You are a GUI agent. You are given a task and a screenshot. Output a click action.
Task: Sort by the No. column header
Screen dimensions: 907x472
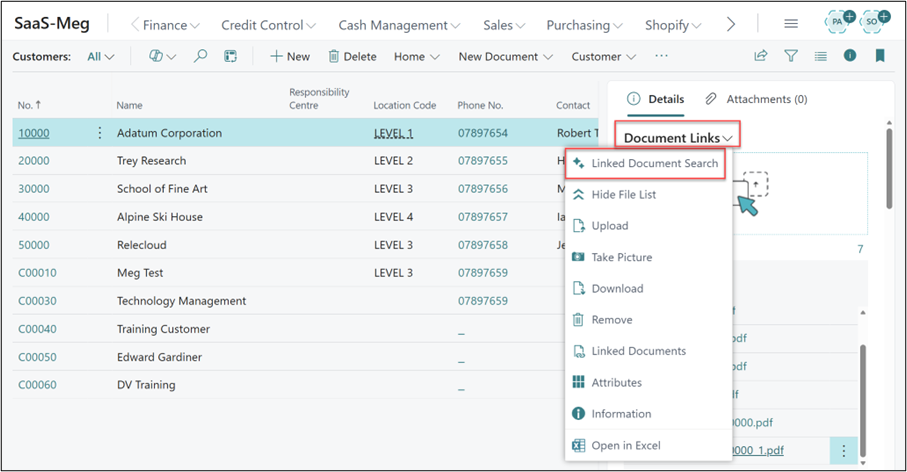tap(29, 105)
